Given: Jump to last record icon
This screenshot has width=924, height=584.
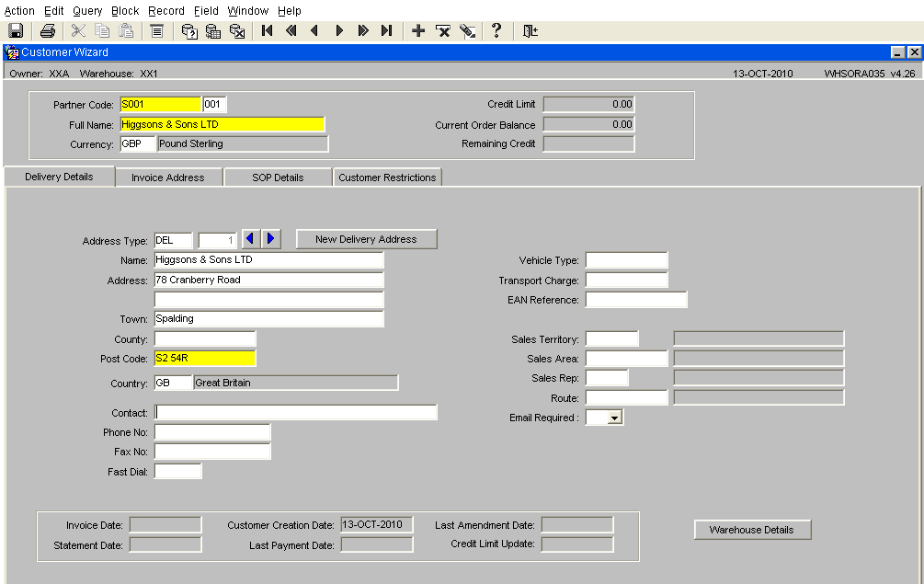Looking at the screenshot, I should 386,30.
